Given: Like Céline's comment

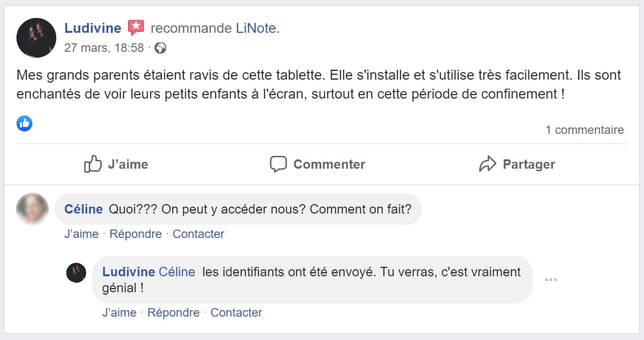Looking at the screenshot, I should click(80, 234).
